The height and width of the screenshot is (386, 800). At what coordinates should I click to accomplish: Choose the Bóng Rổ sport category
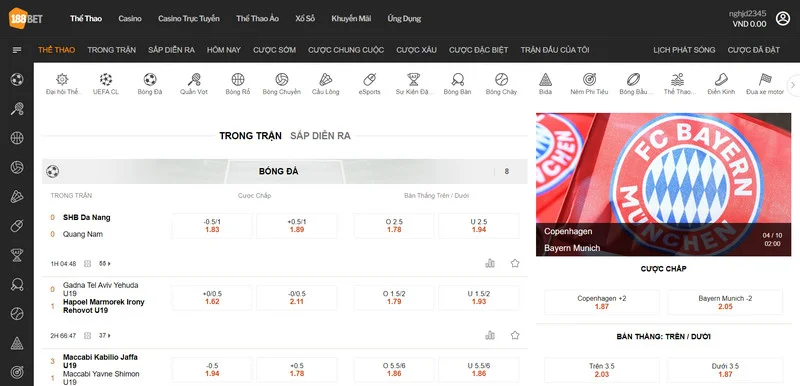coord(238,84)
